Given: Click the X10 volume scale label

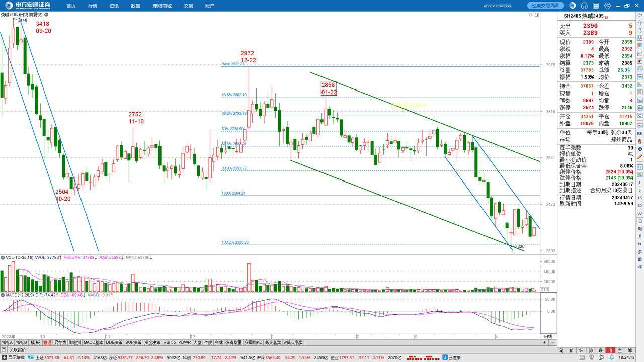Looking at the screenshot, I should (545, 290).
